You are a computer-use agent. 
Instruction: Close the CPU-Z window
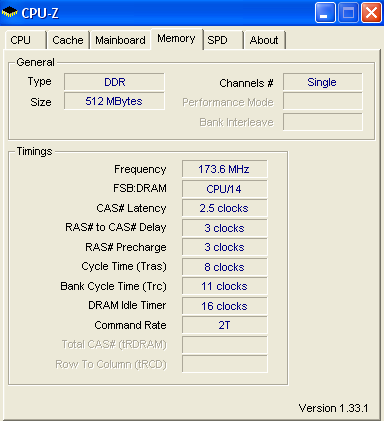point(371,13)
